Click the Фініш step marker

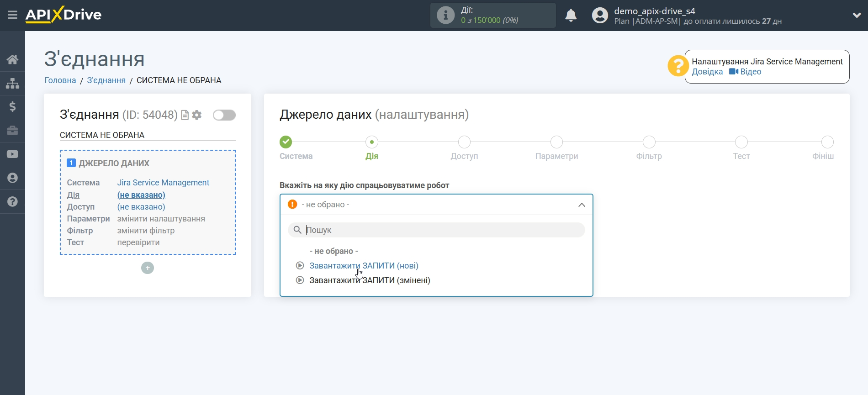827,142
